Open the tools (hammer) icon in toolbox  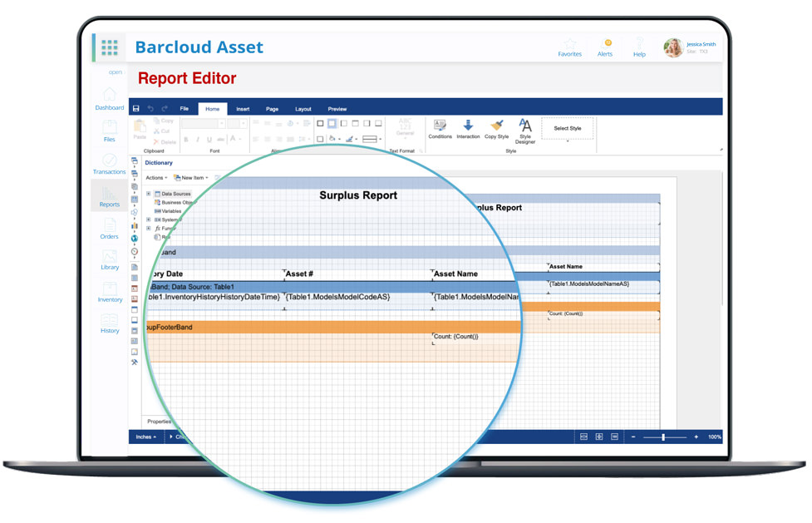135,363
